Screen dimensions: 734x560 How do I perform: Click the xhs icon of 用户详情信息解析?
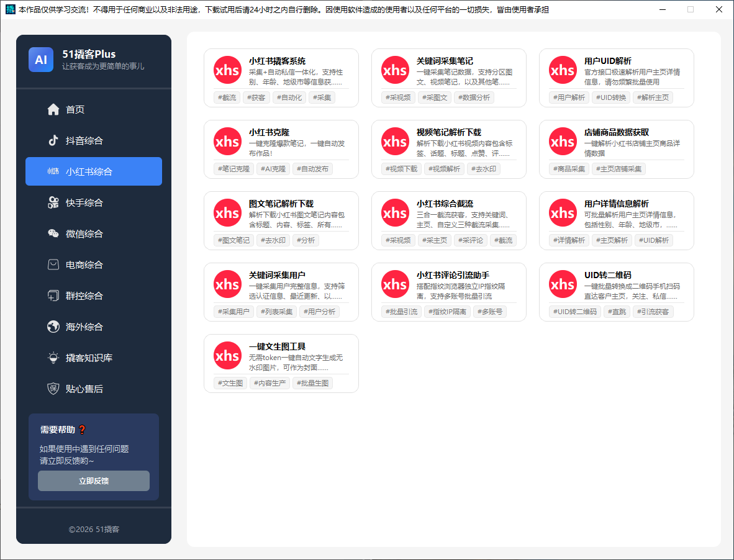(562, 213)
